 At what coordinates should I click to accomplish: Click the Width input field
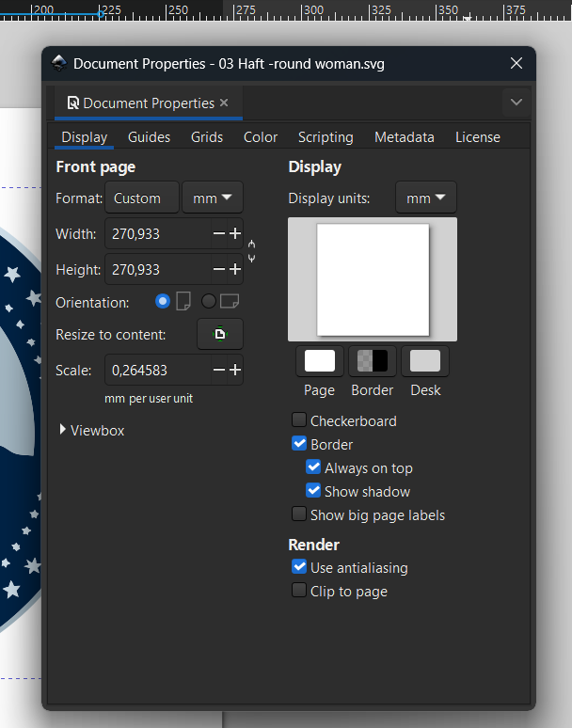(x=158, y=233)
